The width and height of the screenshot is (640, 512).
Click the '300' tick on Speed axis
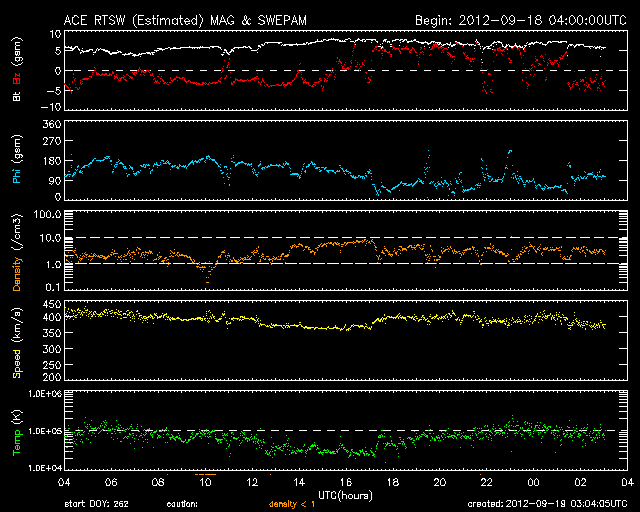tap(52, 349)
